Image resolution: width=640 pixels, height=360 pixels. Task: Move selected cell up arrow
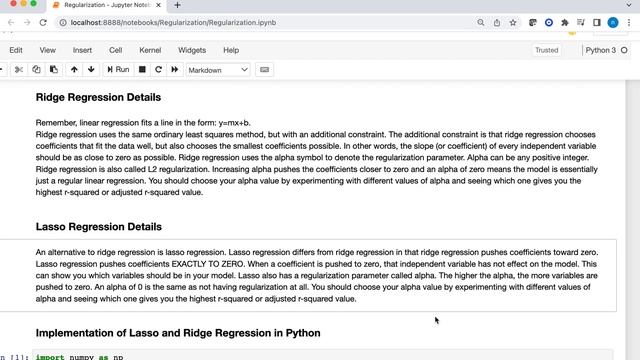coord(74,70)
